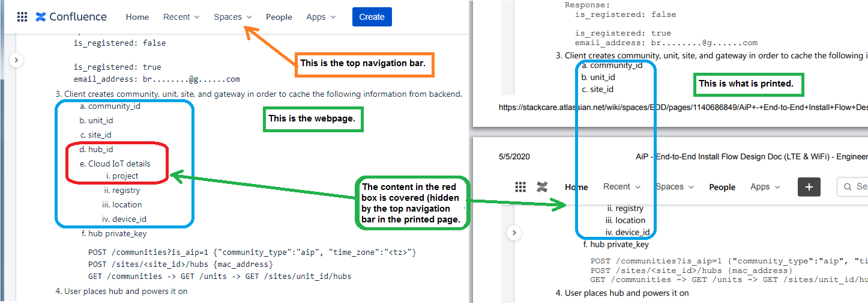
Task: Select 'ii. registry' sub-item in the webpage
Action: [122, 191]
